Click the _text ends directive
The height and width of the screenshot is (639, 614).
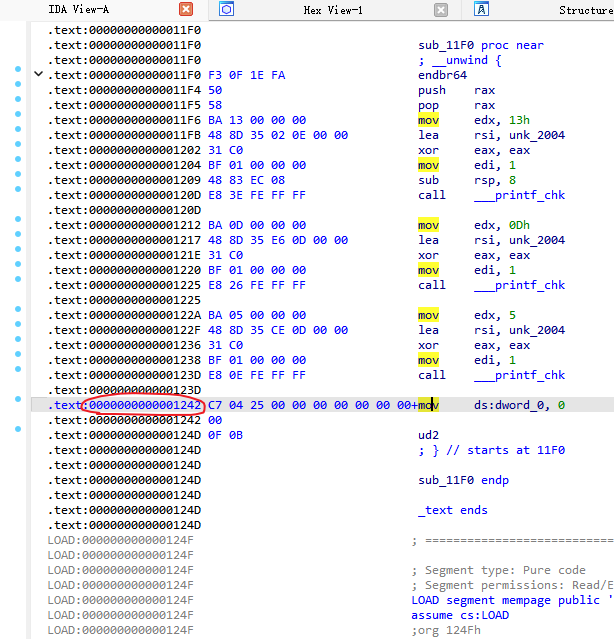[453, 510]
